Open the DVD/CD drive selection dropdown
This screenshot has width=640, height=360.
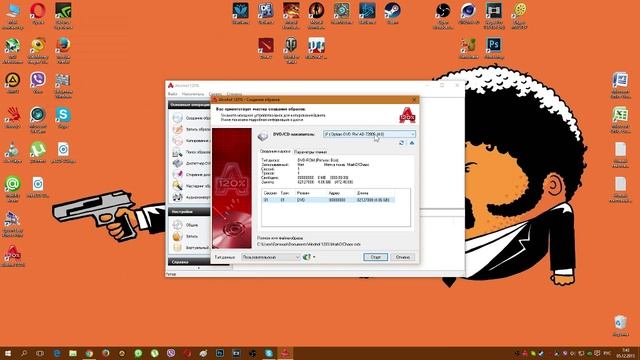coord(369,134)
